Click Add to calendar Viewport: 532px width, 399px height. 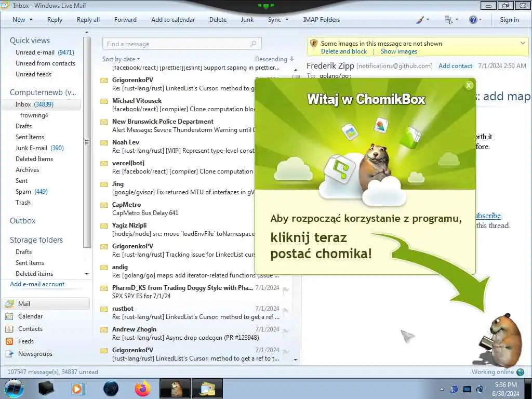click(173, 20)
